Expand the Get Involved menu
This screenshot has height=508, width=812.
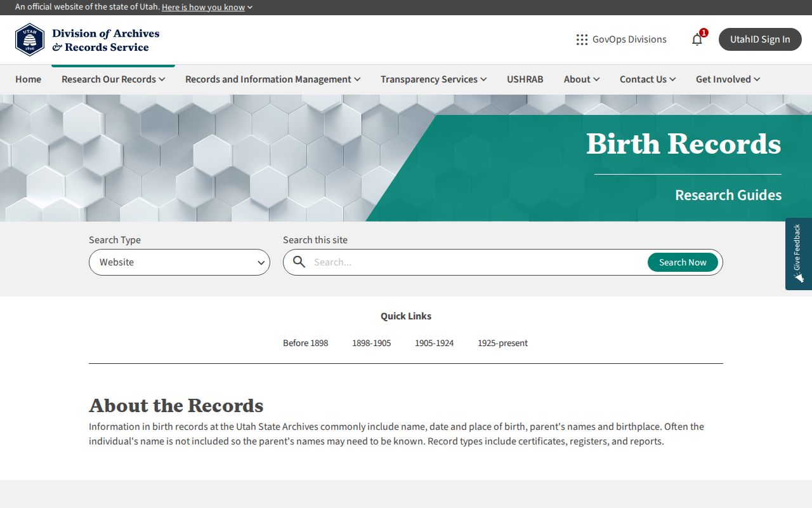coord(728,79)
